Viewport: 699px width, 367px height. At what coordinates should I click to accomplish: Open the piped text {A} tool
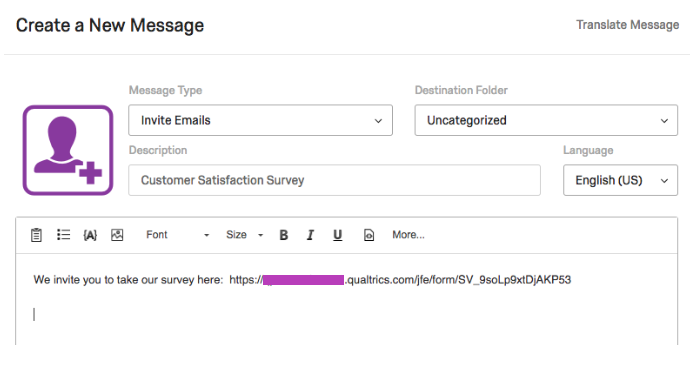[90, 235]
